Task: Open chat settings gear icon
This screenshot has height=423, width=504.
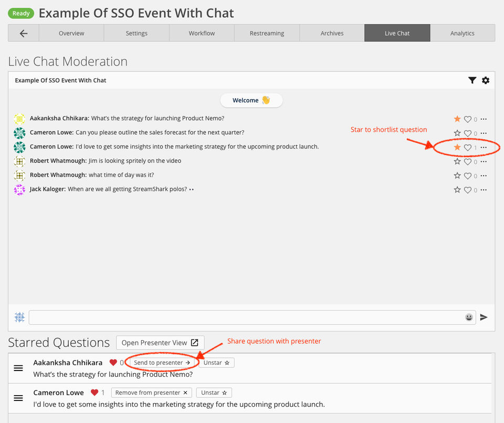Action: coord(486,80)
